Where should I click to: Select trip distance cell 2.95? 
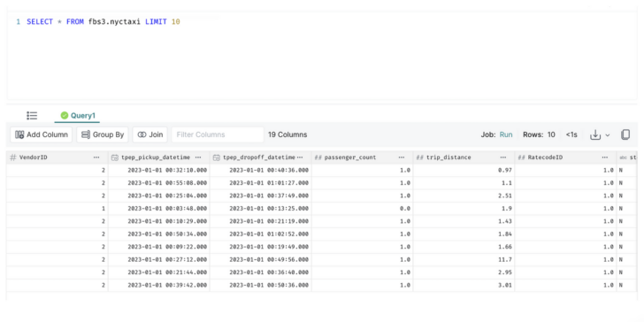[x=464, y=272]
